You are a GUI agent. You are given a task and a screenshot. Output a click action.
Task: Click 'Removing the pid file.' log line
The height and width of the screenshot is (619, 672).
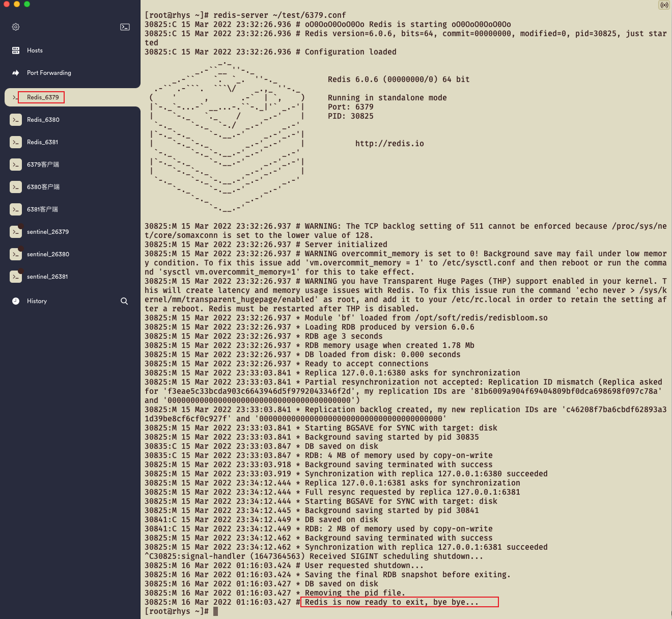(x=355, y=593)
